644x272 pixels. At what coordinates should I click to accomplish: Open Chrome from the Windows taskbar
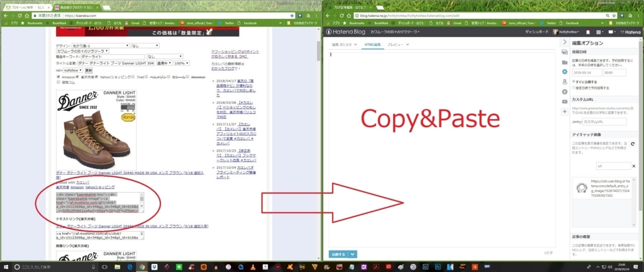pos(142,267)
